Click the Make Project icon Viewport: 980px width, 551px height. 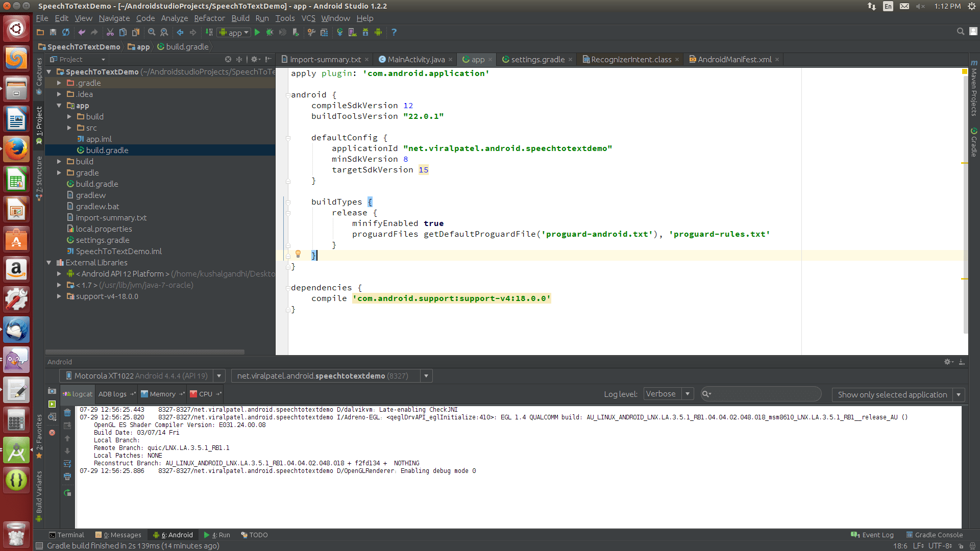pos(209,32)
